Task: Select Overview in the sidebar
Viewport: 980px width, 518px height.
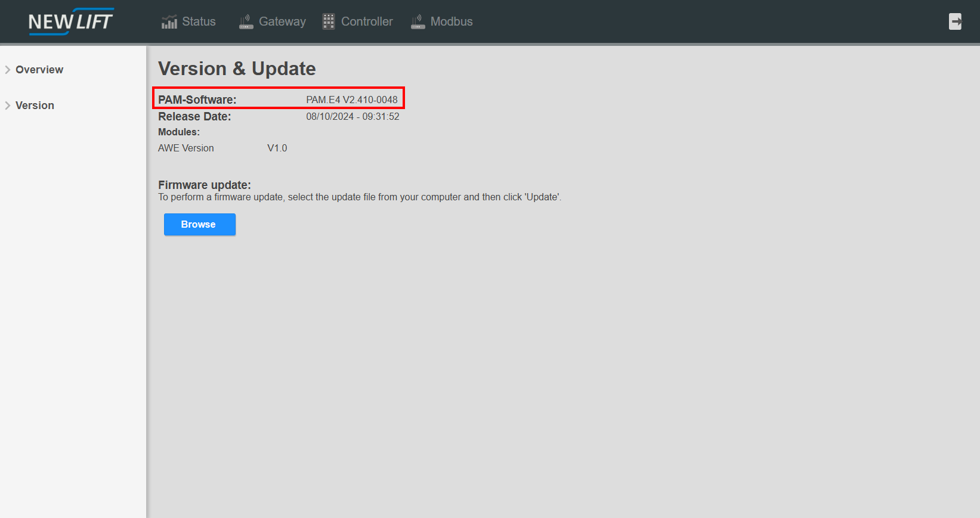Action: [39, 70]
